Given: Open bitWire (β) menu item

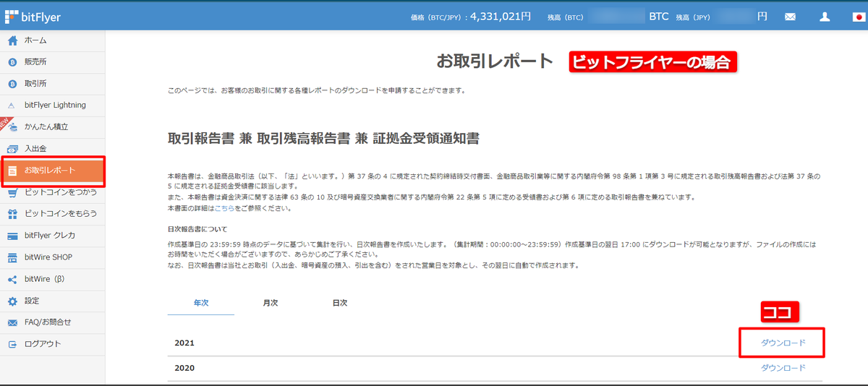Looking at the screenshot, I should [44, 279].
